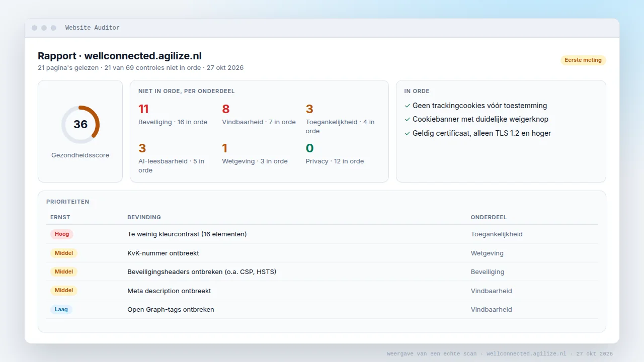Click 'Vindbaarheid · 7 in orde' label
644x362 pixels.
[x=259, y=122]
